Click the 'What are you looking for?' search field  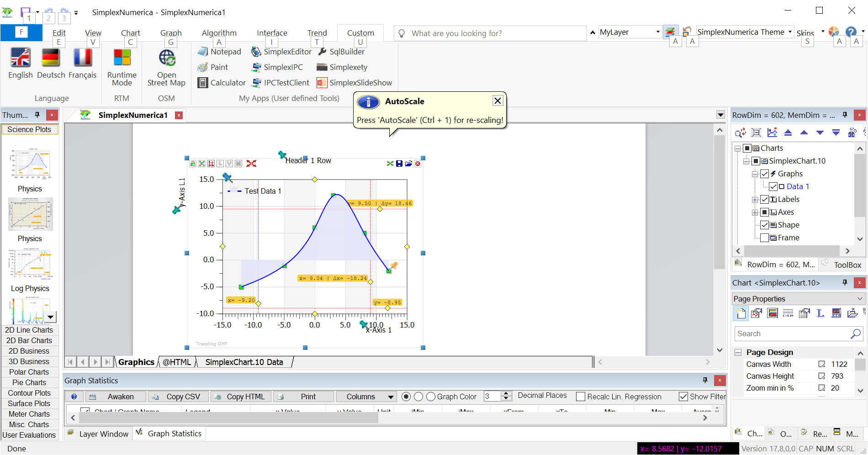490,33
